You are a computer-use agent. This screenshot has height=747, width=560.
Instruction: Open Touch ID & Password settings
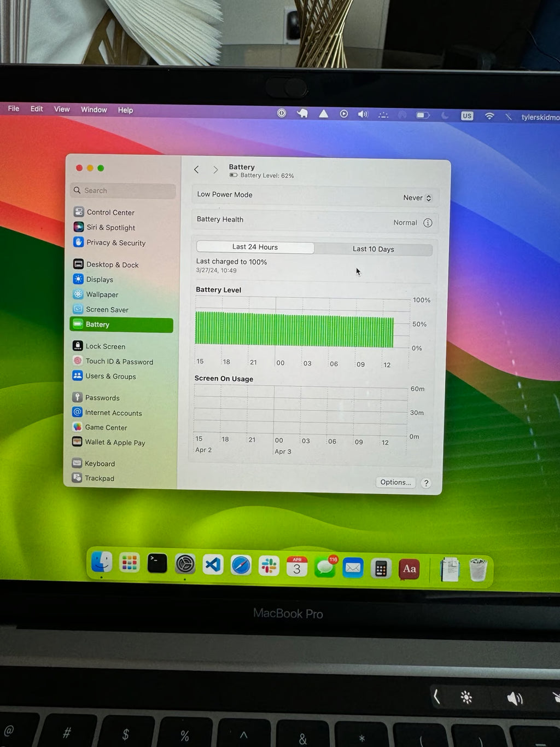120,361
